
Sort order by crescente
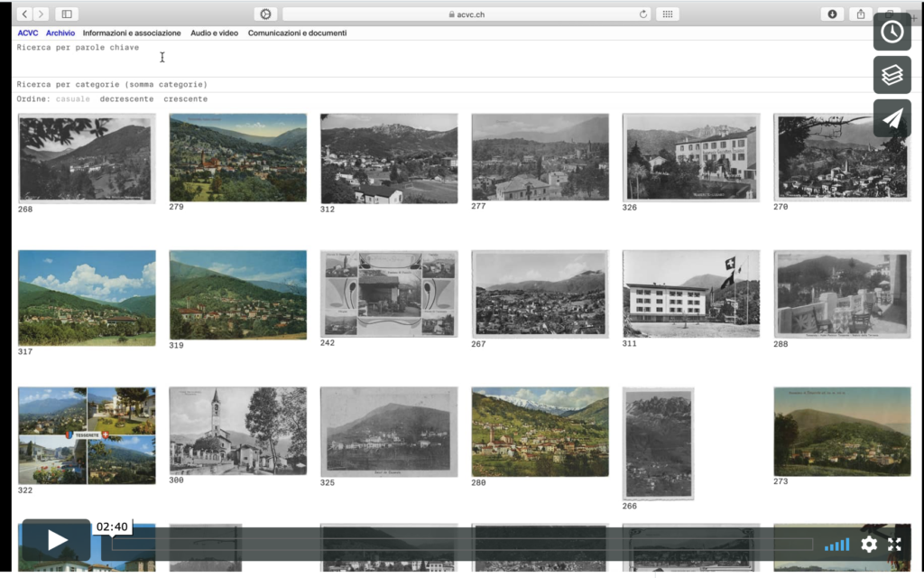[x=185, y=99]
